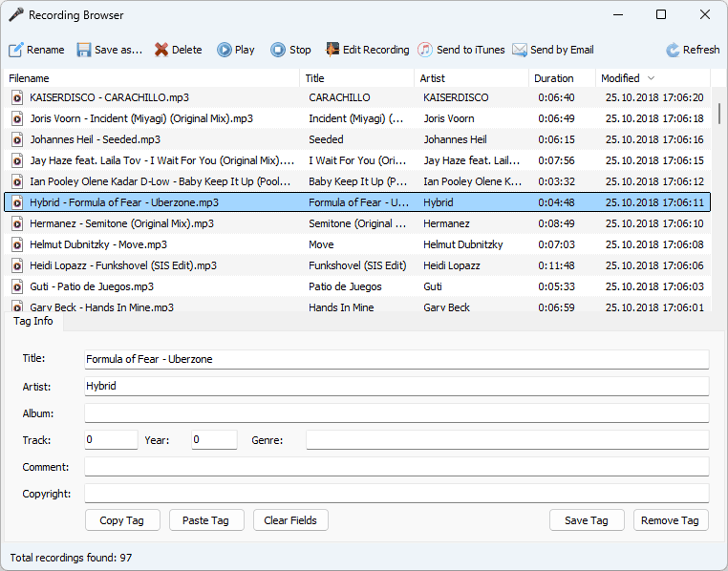Click status text Total recordings found: 97
Image resolution: width=728 pixels, height=571 pixels.
click(x=71, y=558)
